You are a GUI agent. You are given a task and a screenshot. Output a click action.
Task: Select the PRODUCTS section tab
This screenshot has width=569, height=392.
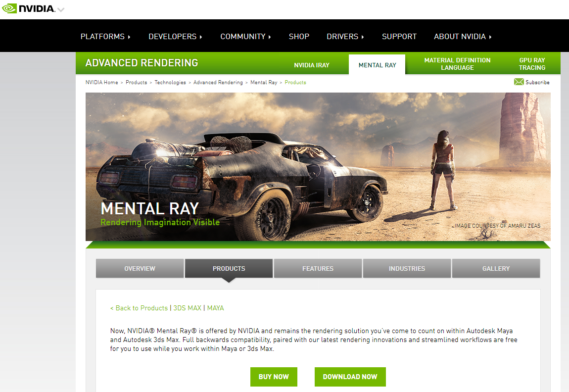click(x=229, y=268)
